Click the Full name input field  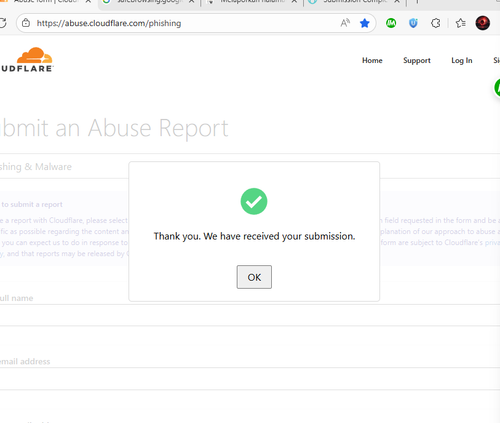tap(250, 315)
